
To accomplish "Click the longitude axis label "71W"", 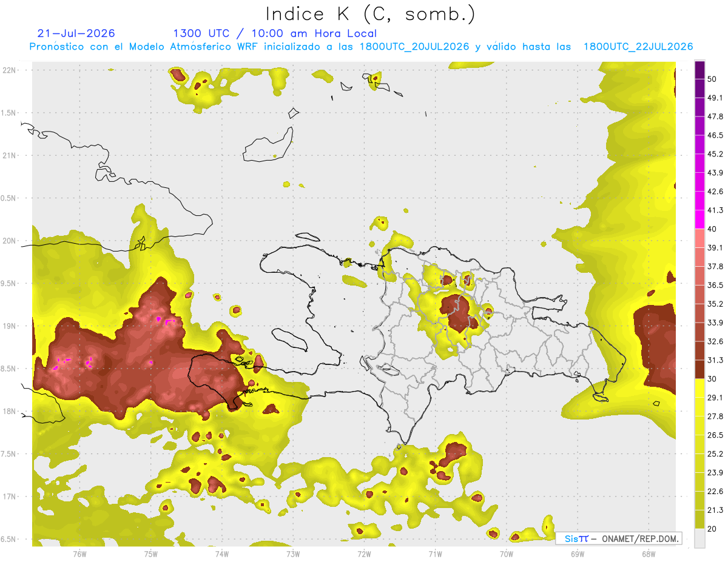I will [x=435, y=553].
